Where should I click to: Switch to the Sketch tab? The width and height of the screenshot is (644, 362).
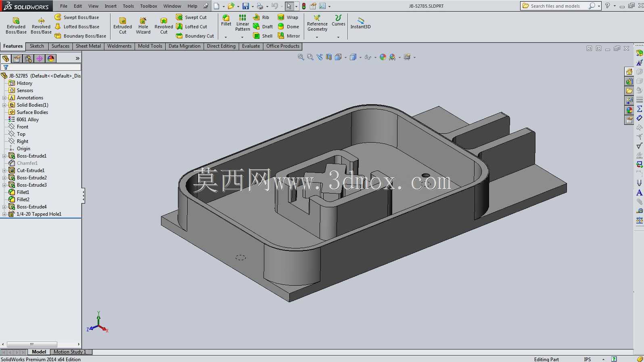[37, 46]
